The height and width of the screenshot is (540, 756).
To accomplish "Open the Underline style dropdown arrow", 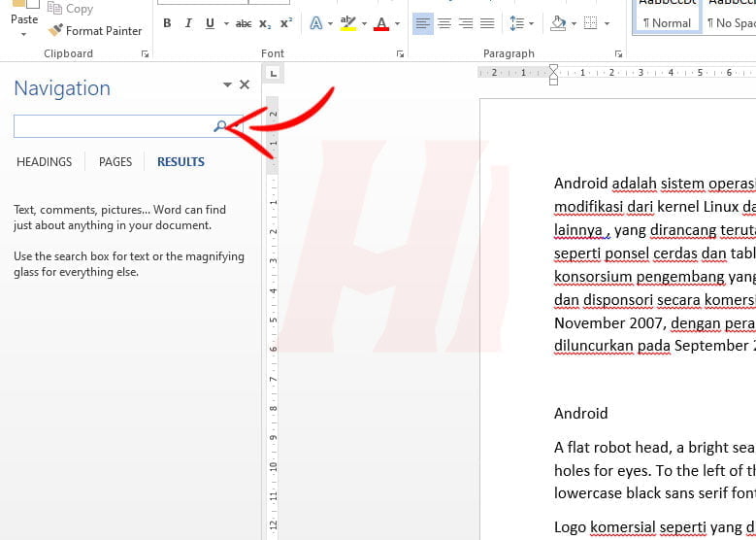I will point(226,23).
